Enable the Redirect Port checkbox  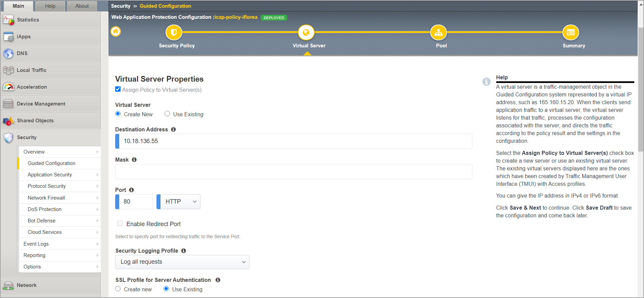coord(120,224)
